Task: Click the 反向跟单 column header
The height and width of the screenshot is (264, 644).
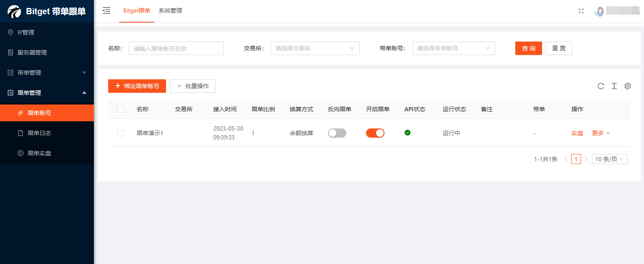Action: pos(340,109)
